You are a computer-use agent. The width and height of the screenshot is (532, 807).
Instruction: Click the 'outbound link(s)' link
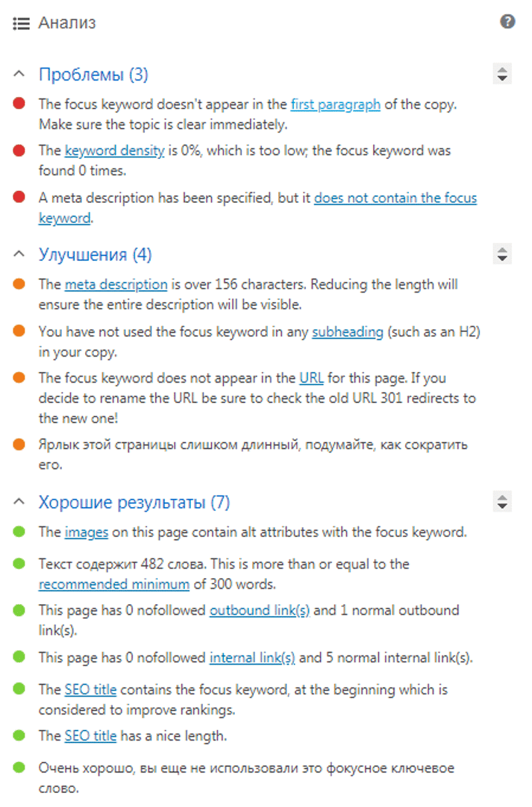pyautogui.click(x=259, y=611)
